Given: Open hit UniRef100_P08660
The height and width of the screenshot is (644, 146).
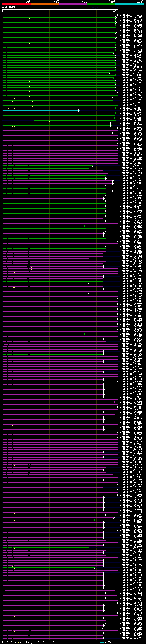Looking at the screenshot, I should click(x=131, y=374).
